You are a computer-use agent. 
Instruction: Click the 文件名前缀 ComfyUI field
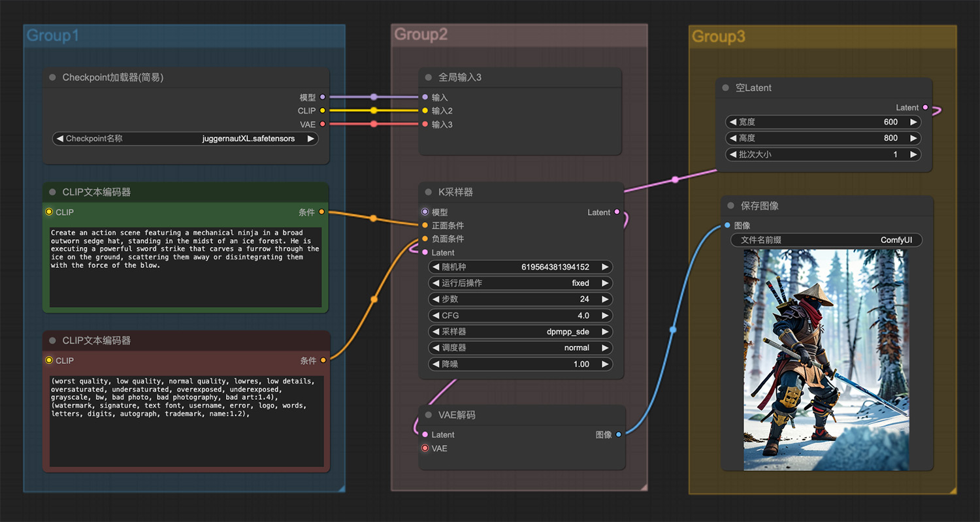(826, 240)
